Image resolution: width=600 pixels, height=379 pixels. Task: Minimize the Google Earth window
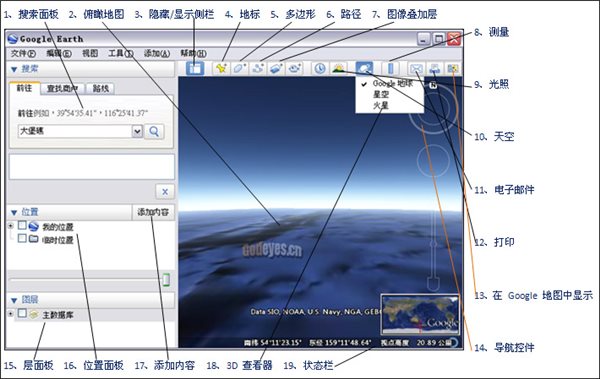click(x=423, y=39)
